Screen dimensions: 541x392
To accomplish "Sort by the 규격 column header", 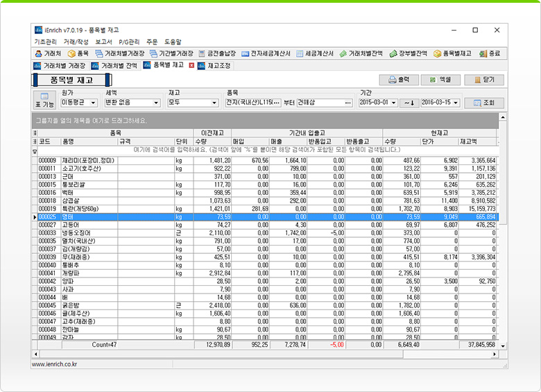I will pos(146,142).
